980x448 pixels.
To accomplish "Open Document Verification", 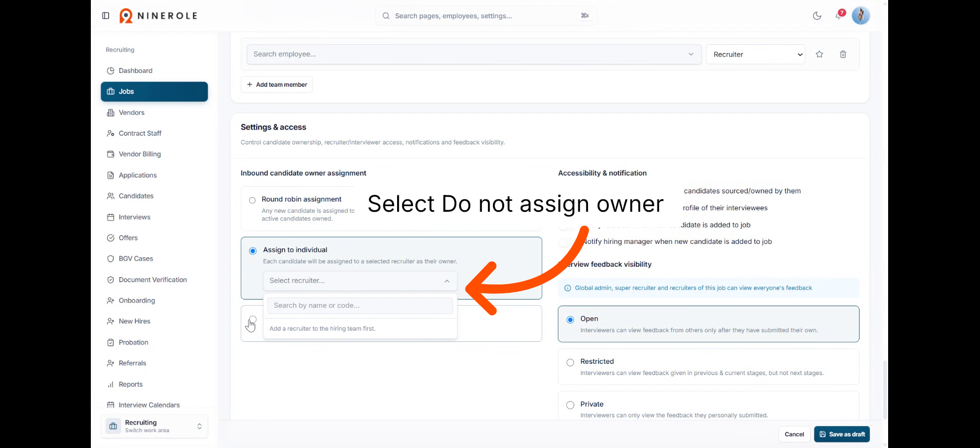I will point(154,280).
